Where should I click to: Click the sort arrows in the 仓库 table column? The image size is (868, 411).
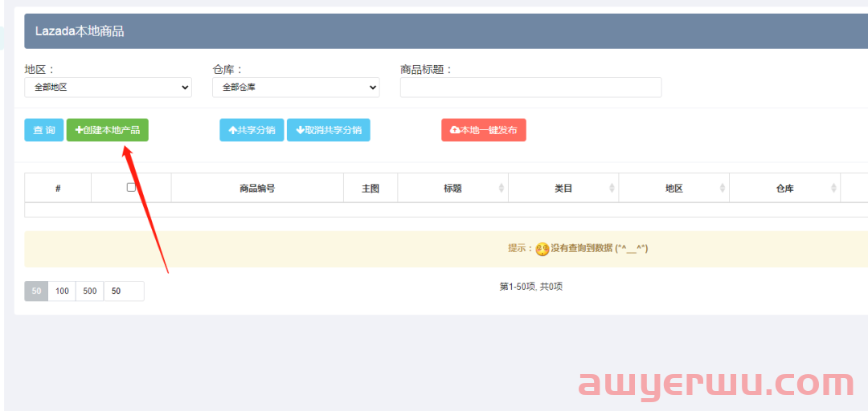[833, 189]
